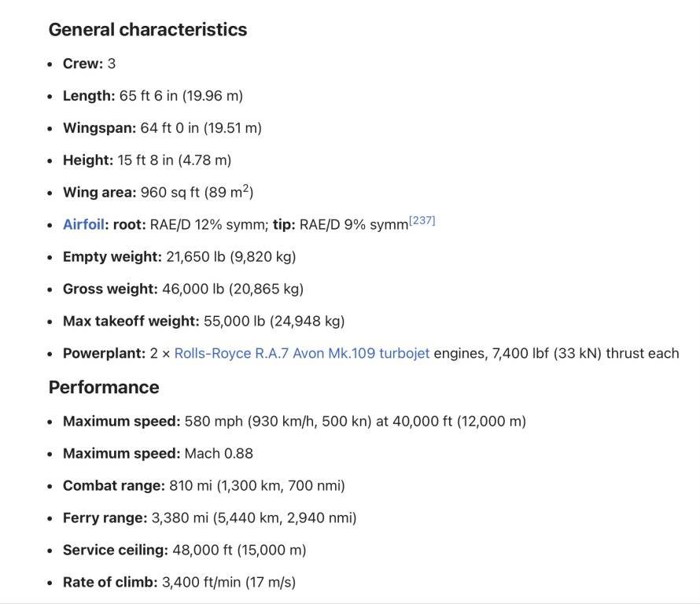Click the Performance heading
Screen dimensions: 700x604
coord(104,387)
